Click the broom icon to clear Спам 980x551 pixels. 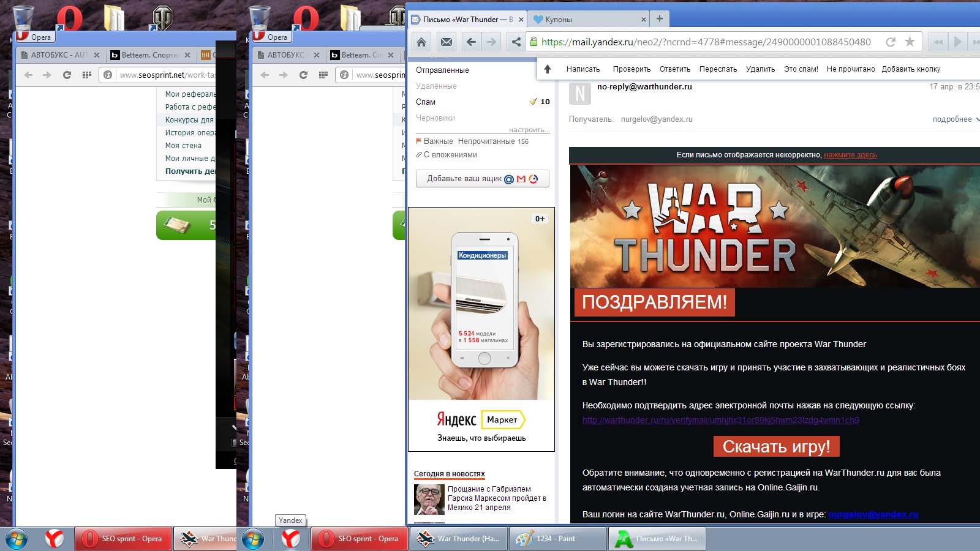point(533,102)
